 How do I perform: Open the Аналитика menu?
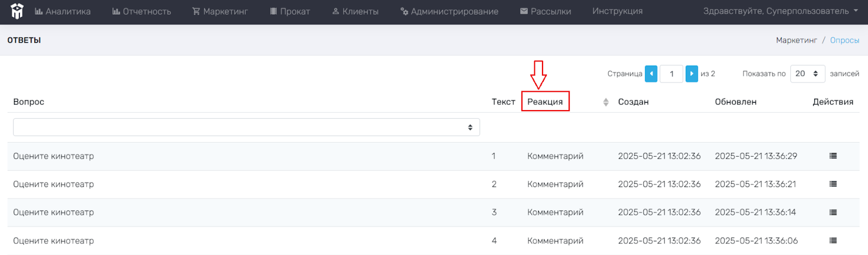point(63,11)
